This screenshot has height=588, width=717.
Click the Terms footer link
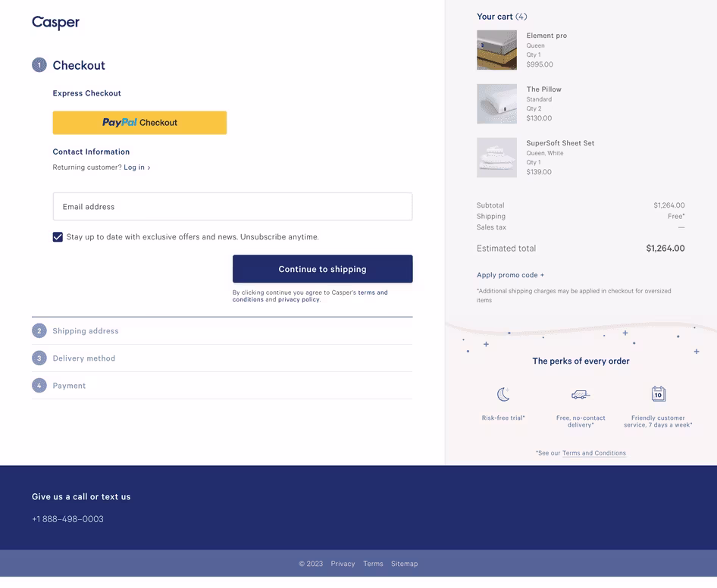tap(373, 564)
